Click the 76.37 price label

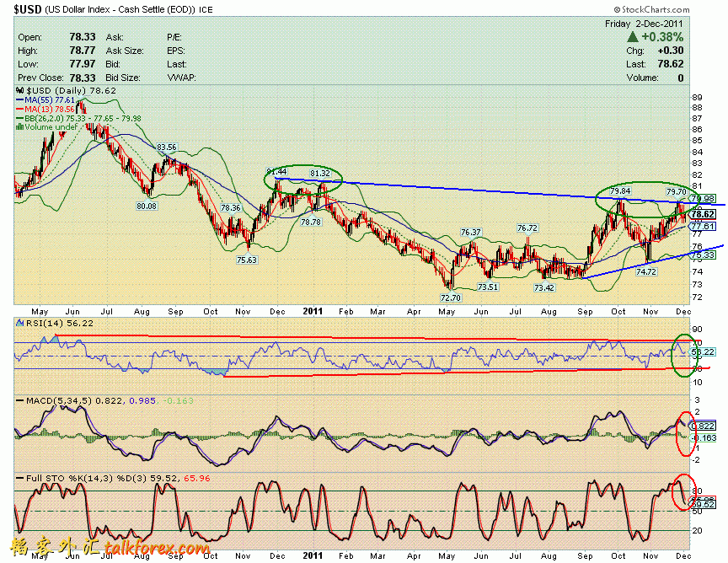[x=471, y=232]
